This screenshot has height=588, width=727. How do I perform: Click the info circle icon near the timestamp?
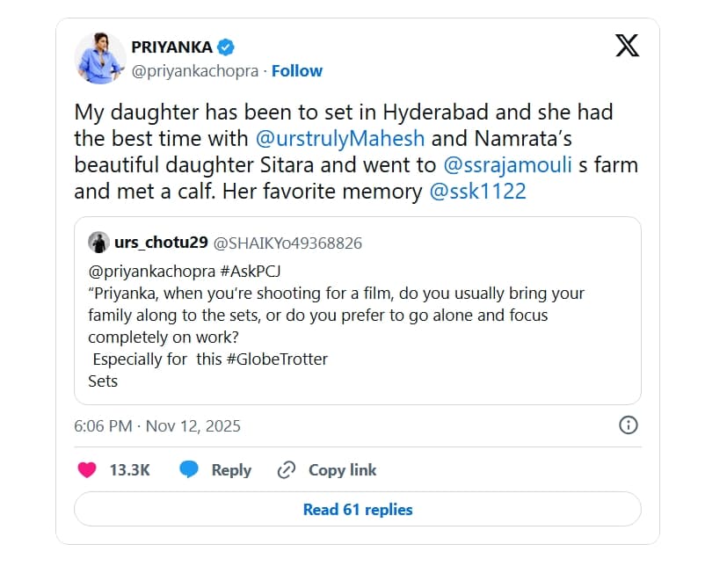[628, 425]
